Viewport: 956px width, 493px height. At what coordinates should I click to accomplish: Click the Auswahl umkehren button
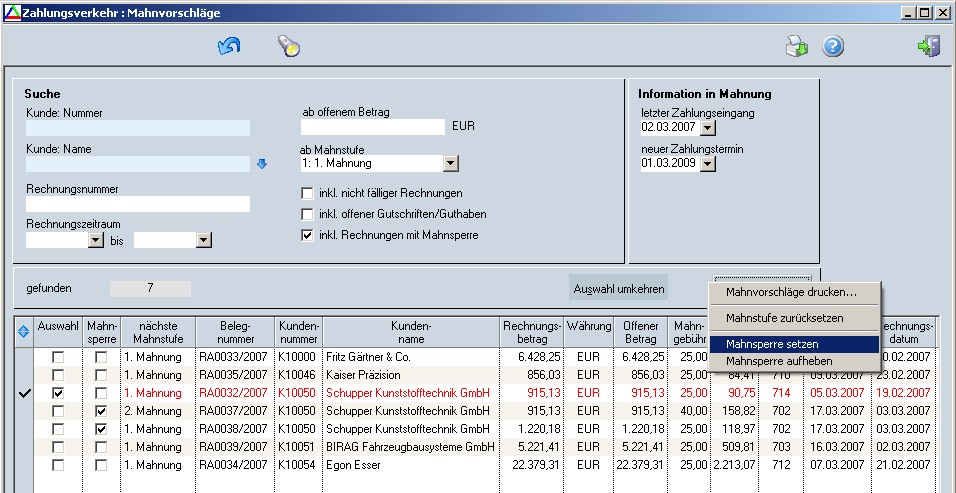[619, 289]
